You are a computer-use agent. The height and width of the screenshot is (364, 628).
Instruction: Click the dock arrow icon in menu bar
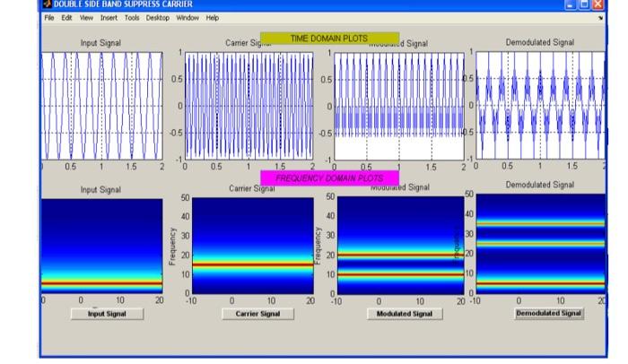[600, 18]
